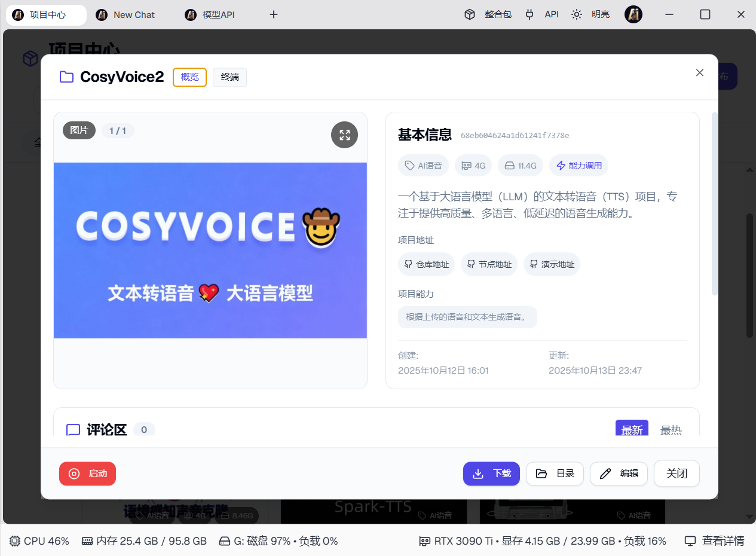
Task: Click the 能力调用 tag
Action: [x=579, y=166]
